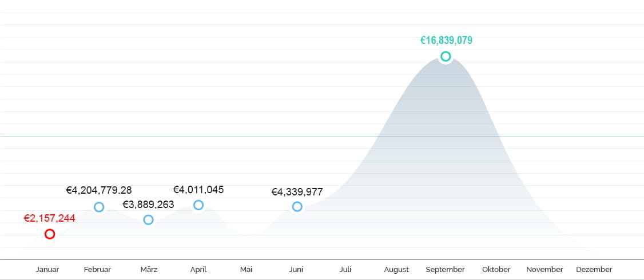
Task: Click the Februar axis label
Action: [x=97, y=270]
